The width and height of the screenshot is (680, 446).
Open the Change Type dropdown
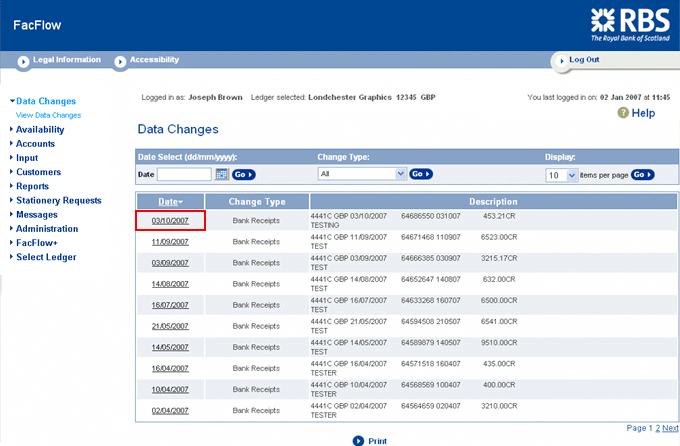[362, 174]
